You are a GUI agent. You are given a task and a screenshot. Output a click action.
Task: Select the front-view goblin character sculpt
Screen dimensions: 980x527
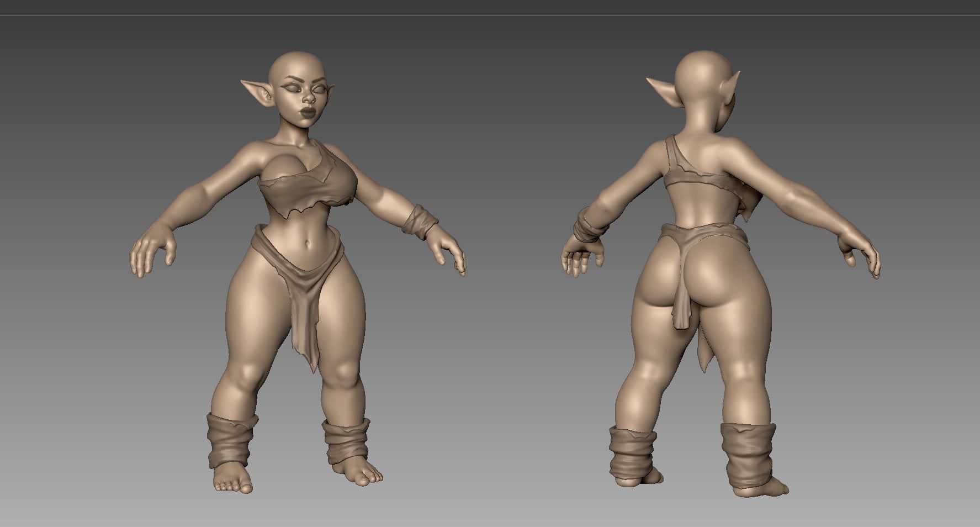coord(297,272)
